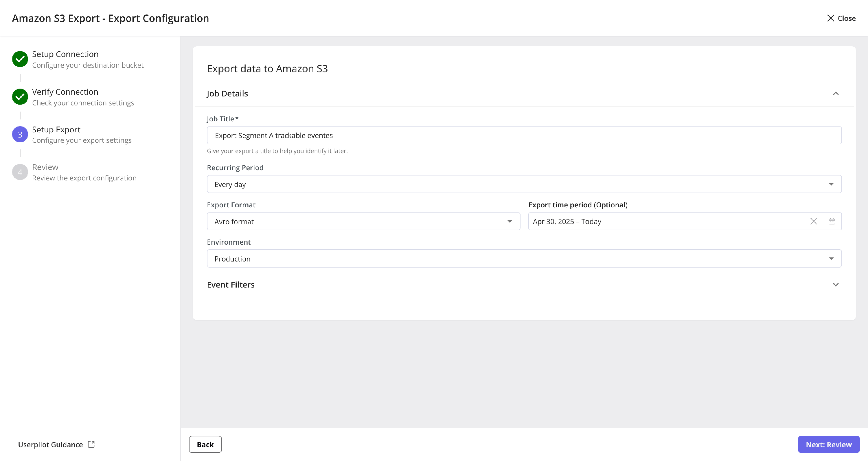Click 'Export data to Amazon S3' heading
The height and width of the screenshot is (461, 868).
tap(267, 68)
